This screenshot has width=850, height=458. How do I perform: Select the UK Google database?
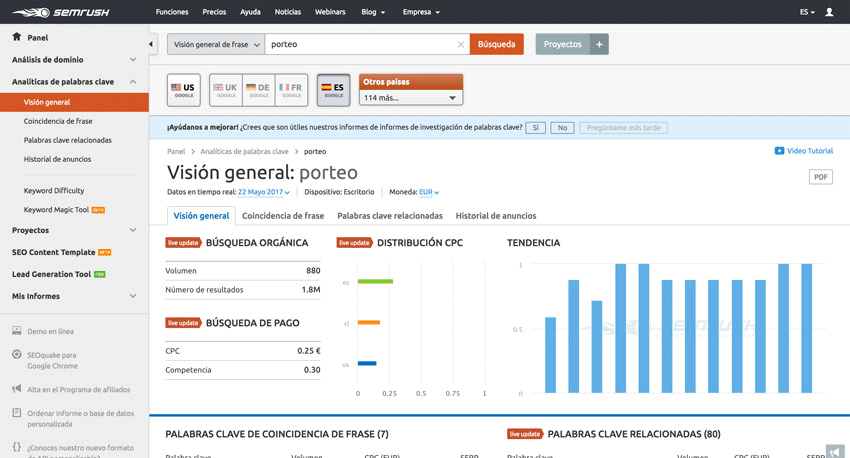(x=226, y=90)
